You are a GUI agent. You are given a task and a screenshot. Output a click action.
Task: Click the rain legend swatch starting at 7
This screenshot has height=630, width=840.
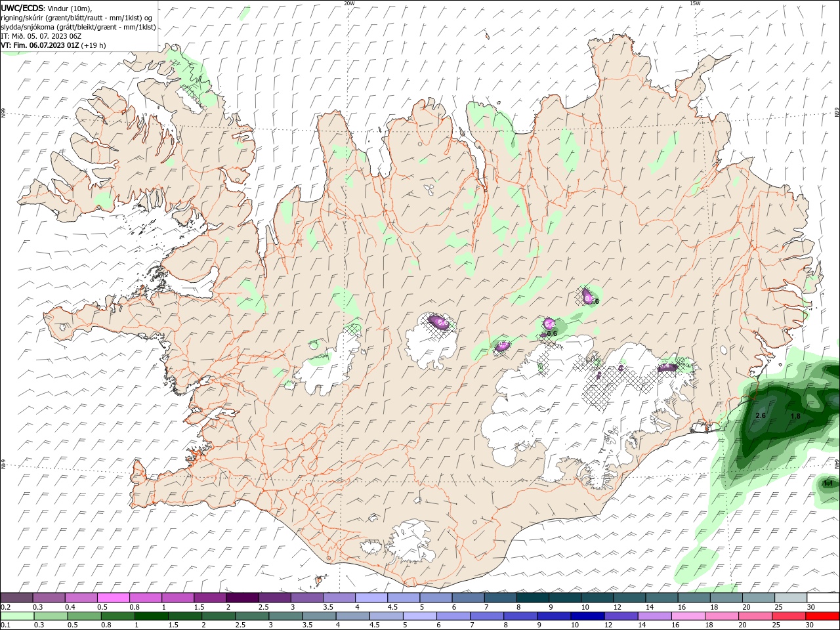pos(486,616)
